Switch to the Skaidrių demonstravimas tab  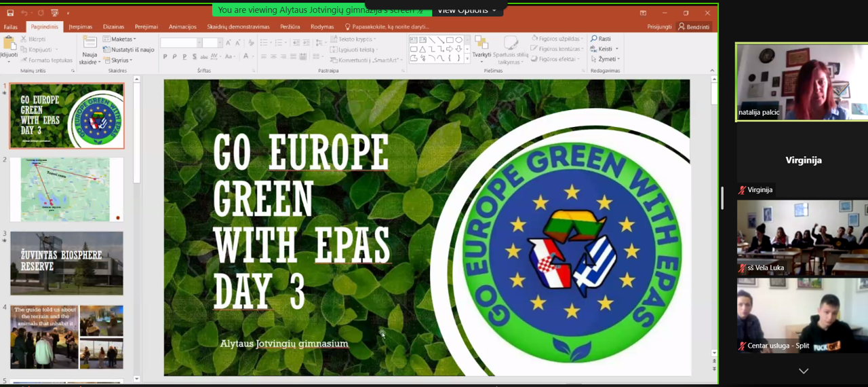click(x=238, y=27)
